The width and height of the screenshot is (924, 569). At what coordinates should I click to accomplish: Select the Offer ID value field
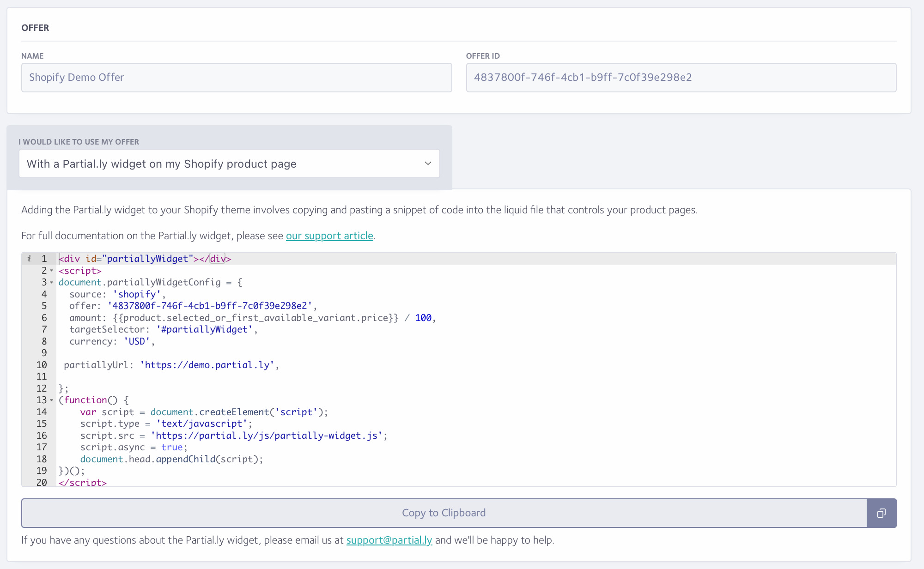click(682, 78)
